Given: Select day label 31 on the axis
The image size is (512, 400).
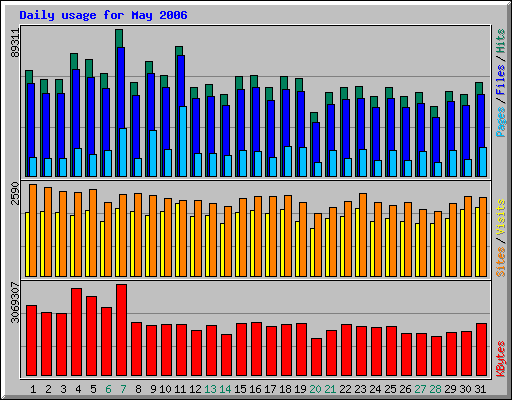Looking at the screenshot, I should point(480,389).
